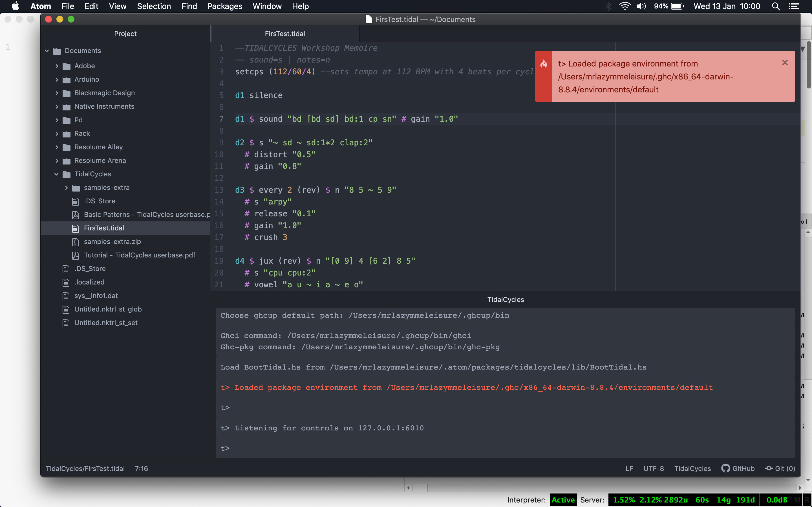Viewport: 812px width, 507px height.
Task: Expand the samples-extra folder
Action: pos(66,188)
